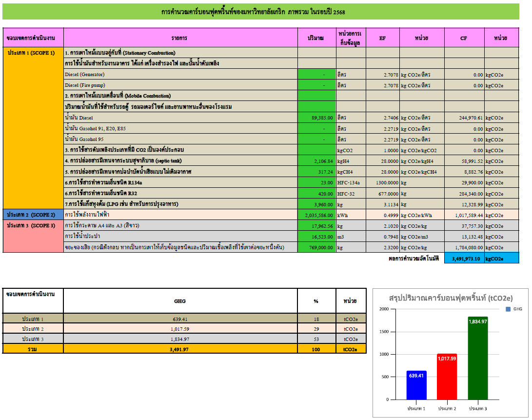Select the 89,385.00 diesel quantity cell
Viewport: 532px width, 420px height.
(316, 118)
